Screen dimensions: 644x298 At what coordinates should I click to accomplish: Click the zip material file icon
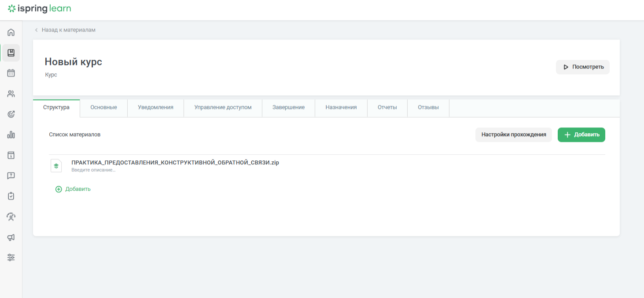click(x=56, y=166)
